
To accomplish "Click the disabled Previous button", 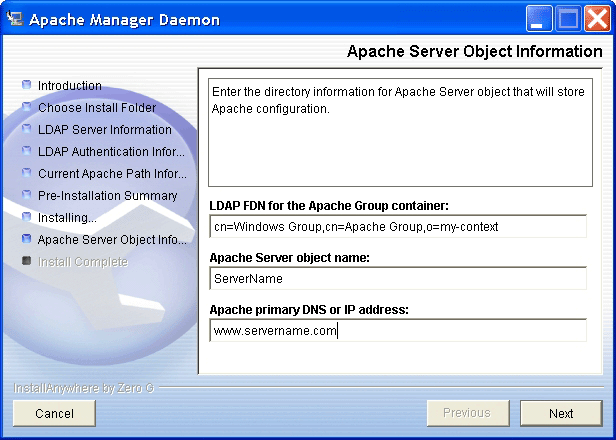I will coord(468,413).
